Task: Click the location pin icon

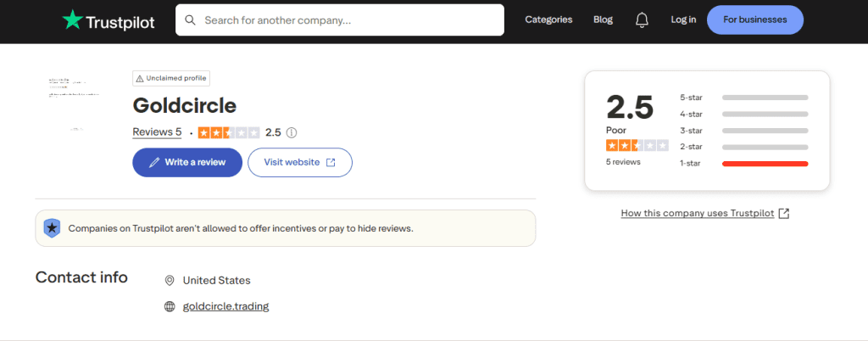Action: [x=170, y=281]
